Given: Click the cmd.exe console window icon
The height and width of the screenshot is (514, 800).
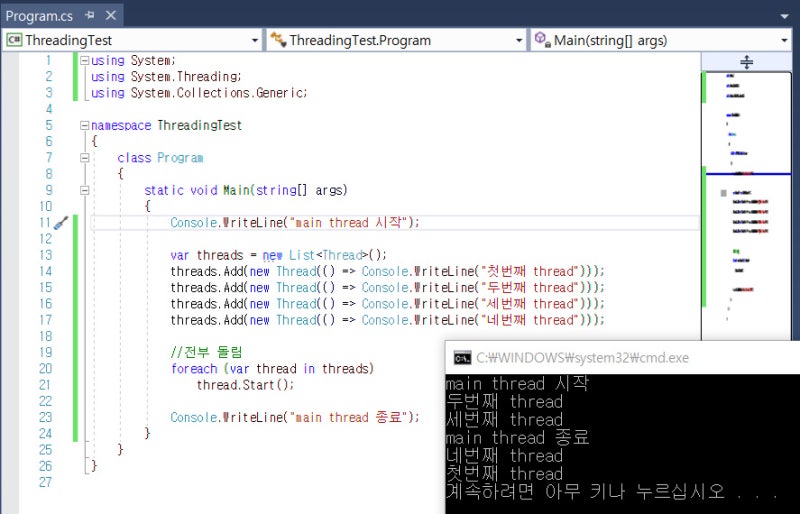Looking at the screenshot, I should coord(461,357).
